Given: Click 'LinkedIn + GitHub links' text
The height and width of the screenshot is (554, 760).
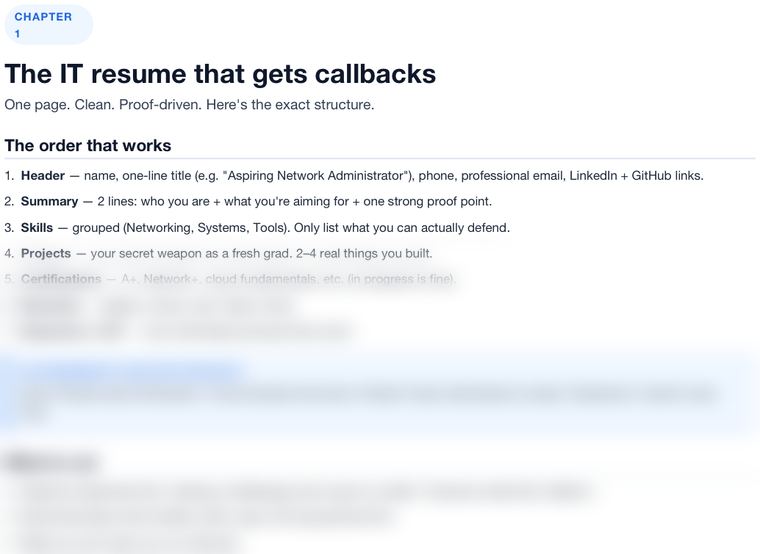Looking at the screenshot, I should [635, 175].
